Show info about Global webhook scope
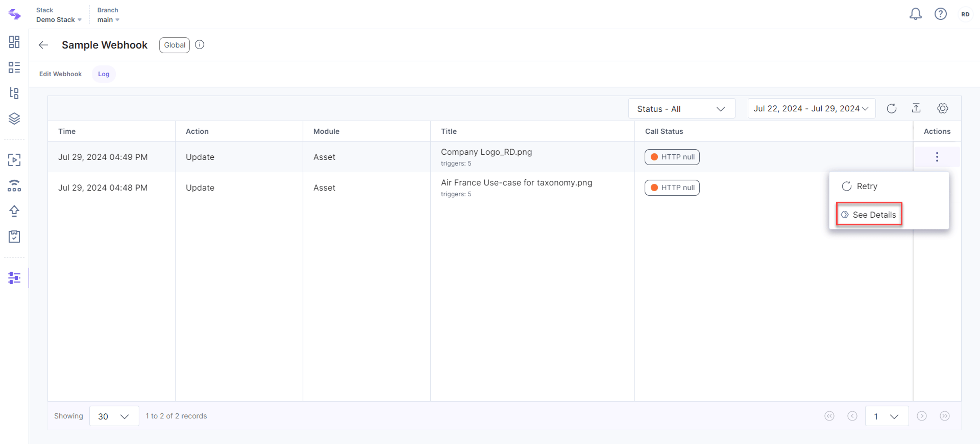 pyautogui.click(x=199, y=44)
